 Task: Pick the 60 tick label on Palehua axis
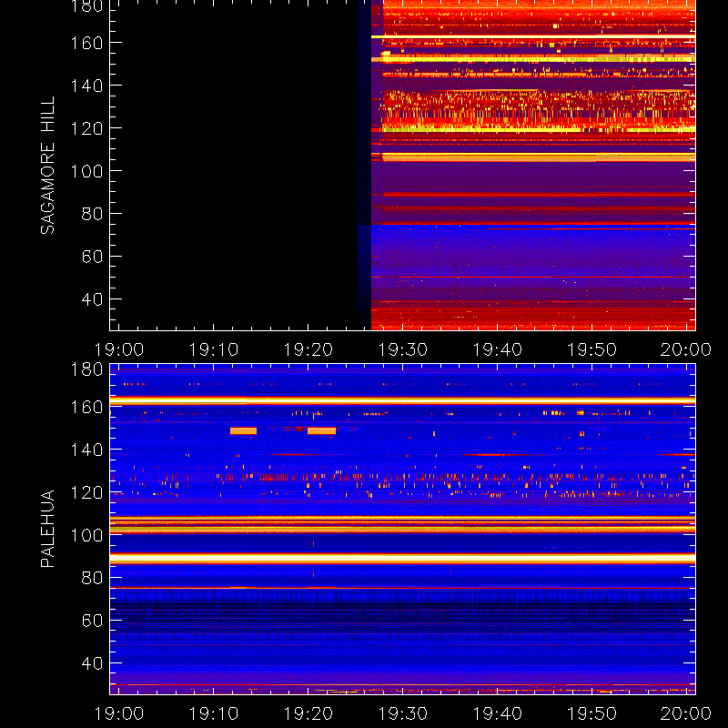(92, 621)
